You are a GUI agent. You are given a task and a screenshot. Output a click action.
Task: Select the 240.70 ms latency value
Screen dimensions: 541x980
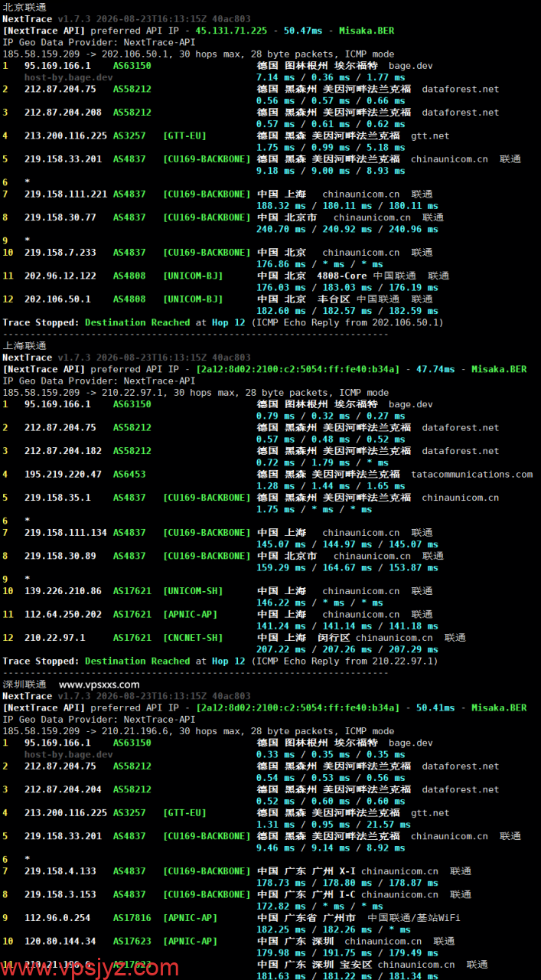282,229
